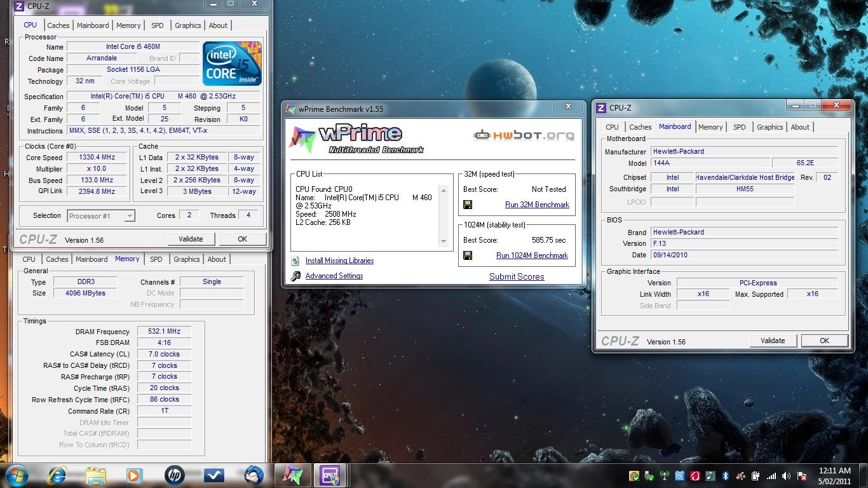
Task: Launch Thunderbird from the taskbar
Action: (x=254, y=475)
